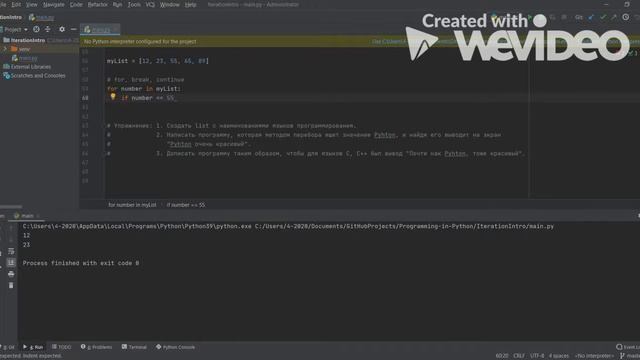640x360 pixels.
Task: Open the Terminal tool window button
Action: point(134,347)
